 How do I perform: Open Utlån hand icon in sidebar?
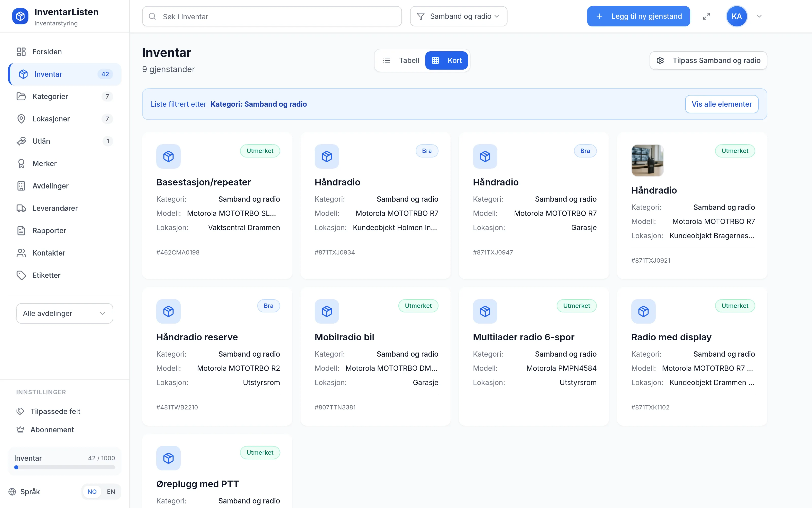pos(21,141)
